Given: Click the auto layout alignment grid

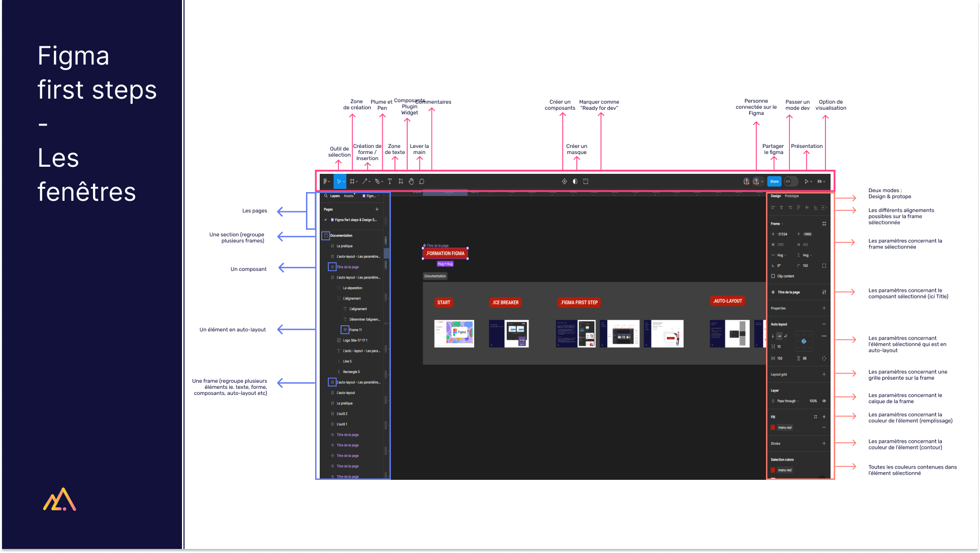Looking at the screenshot, I should 804,341.
